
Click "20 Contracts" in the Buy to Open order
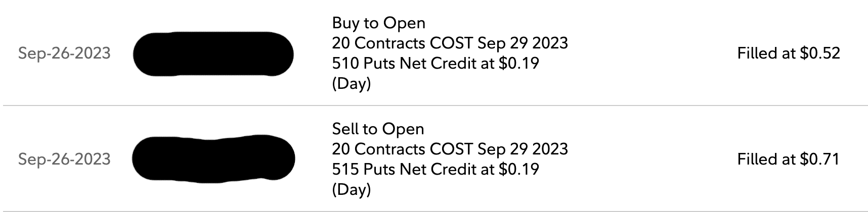pos(378,43)
